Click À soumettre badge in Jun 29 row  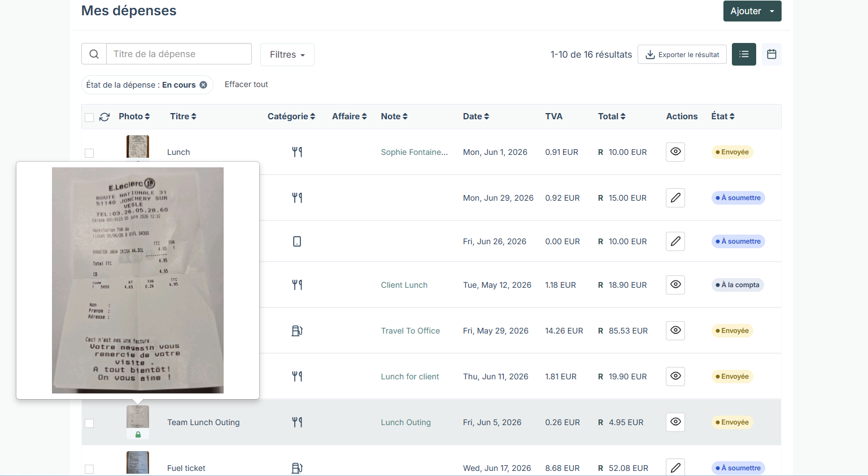point(738,198)
